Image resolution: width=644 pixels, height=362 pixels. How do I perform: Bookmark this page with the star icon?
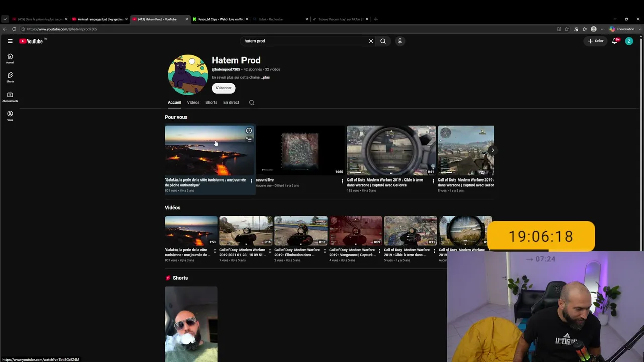(x=567, y=29)
